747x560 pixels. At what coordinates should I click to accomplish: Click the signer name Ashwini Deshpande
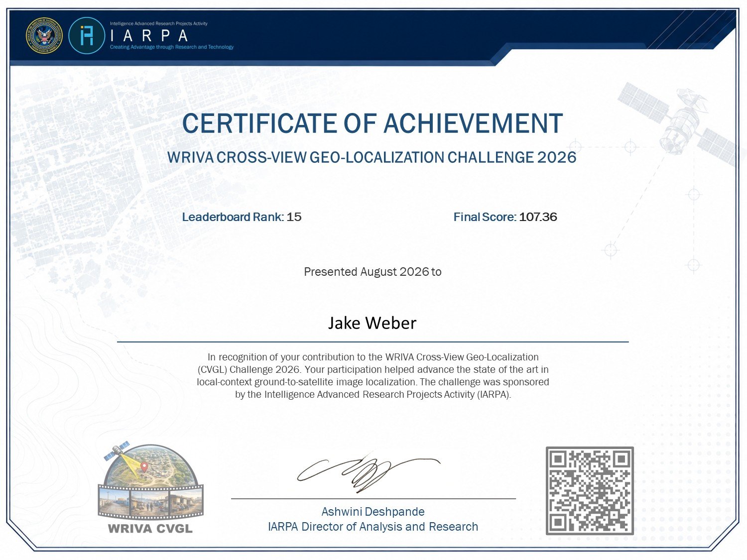pyautogui.click(x=373, y=512)
